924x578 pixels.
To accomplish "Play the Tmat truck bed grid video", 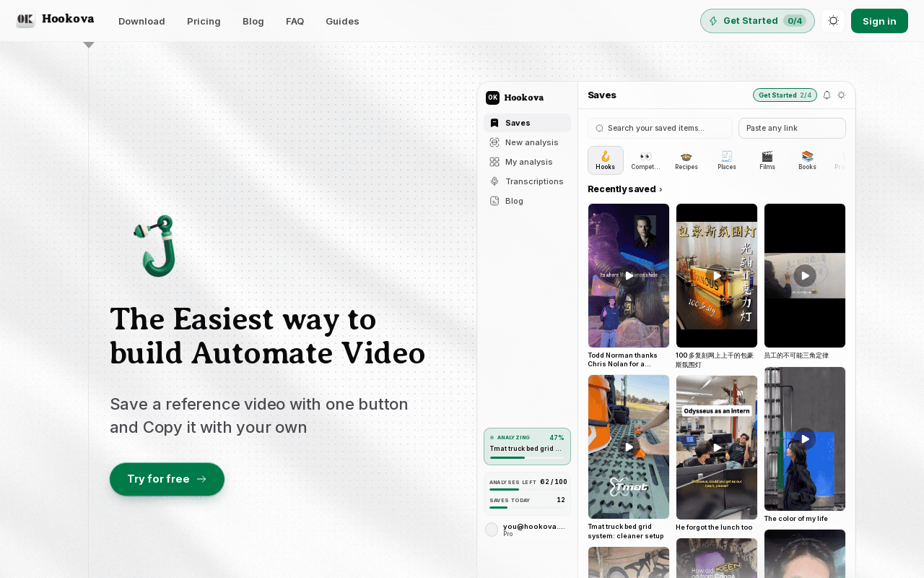I will pyautogui.click(x=629, y=447).
